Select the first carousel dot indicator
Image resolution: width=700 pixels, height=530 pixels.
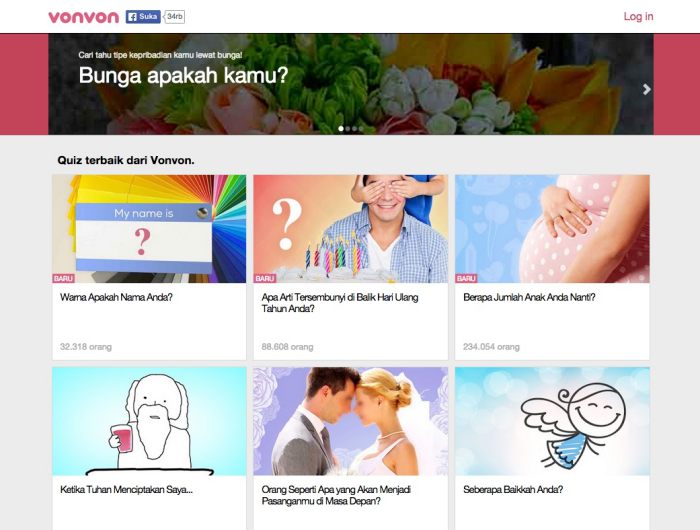point(341,129)
